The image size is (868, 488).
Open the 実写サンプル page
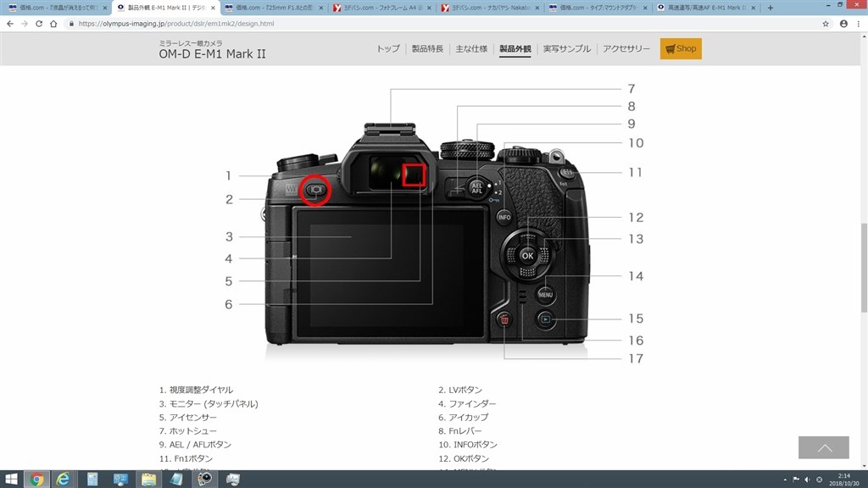[567, 48]
